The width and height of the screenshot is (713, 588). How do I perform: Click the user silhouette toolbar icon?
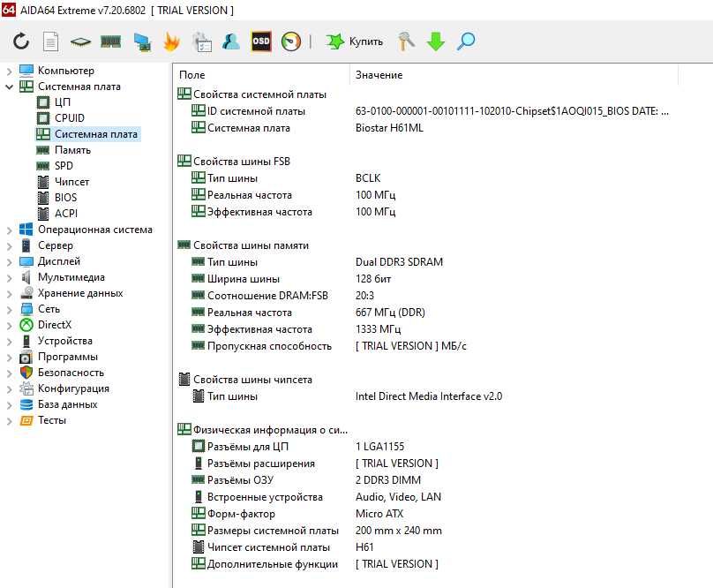(231, 41)
